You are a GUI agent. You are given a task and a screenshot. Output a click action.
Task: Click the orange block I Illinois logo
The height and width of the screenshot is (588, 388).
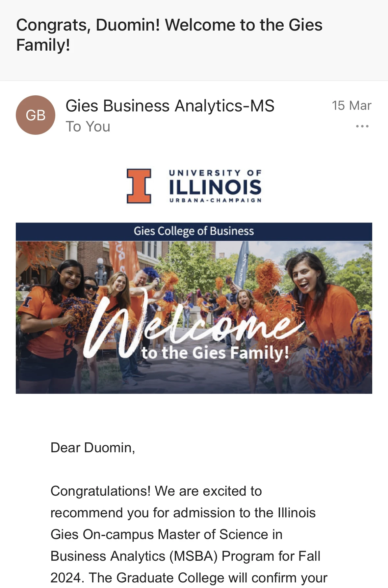(x=139, y=186)
